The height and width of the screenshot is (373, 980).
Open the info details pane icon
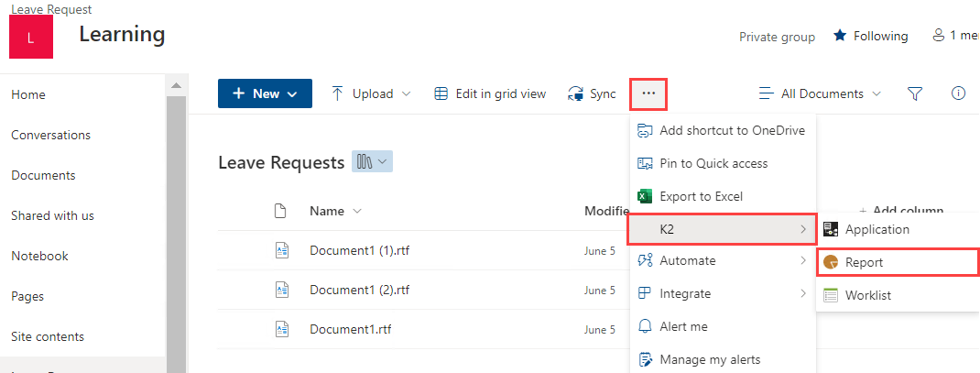959,93
